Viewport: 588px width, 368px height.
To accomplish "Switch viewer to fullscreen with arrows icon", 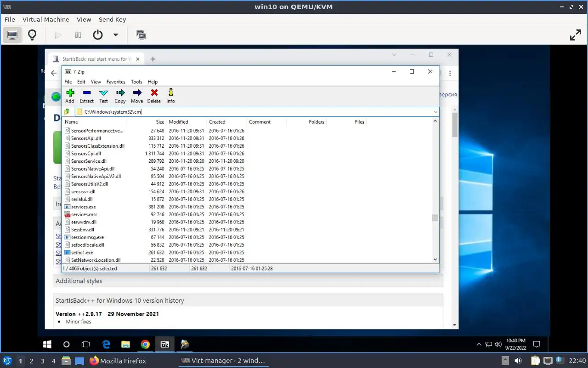I will click(576, 35).
